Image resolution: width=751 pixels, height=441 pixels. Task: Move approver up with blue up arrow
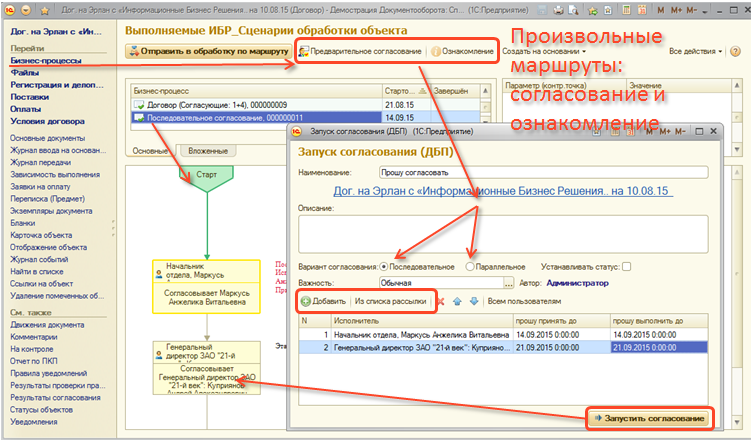tap(458, 301)
